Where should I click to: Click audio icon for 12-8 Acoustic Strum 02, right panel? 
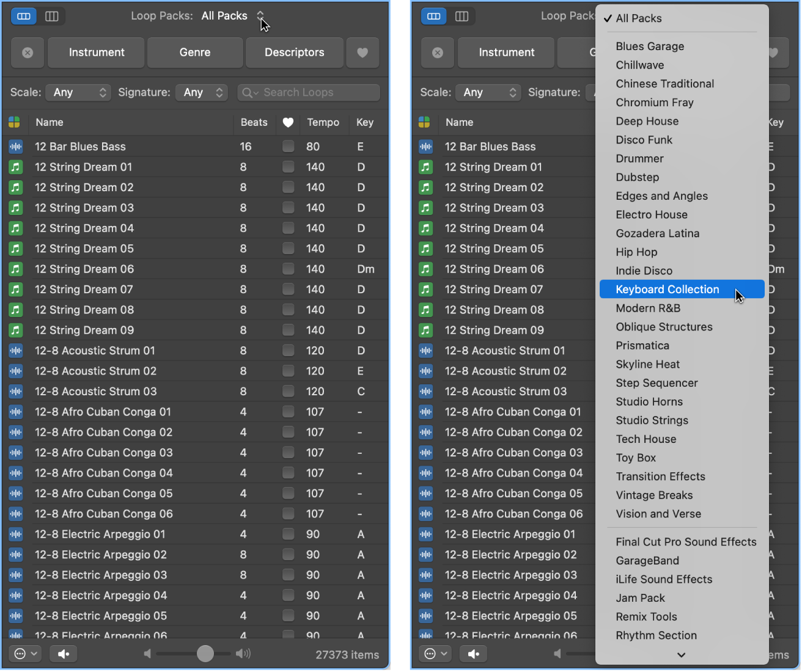coord(426,371)
